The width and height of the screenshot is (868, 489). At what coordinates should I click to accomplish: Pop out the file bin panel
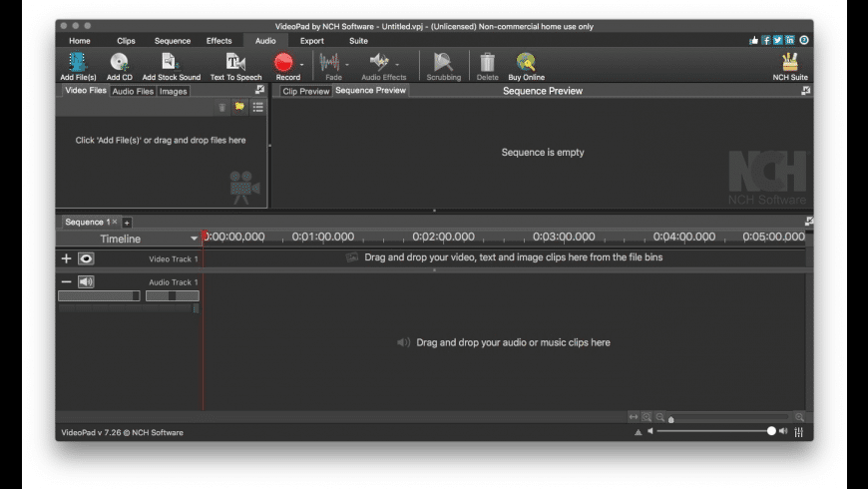pos(259,90)
